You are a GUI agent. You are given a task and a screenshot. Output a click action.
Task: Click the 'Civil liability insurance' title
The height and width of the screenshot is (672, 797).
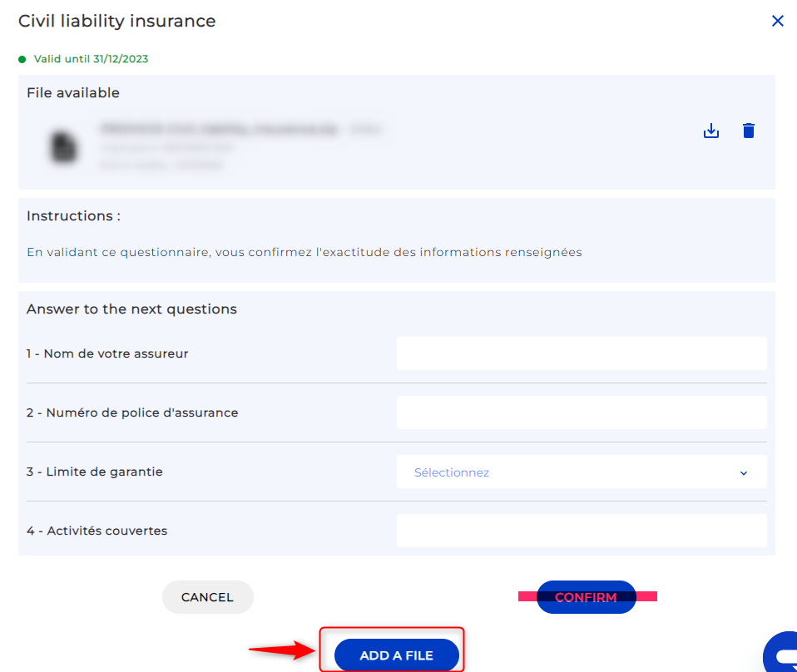coord(117,21)
